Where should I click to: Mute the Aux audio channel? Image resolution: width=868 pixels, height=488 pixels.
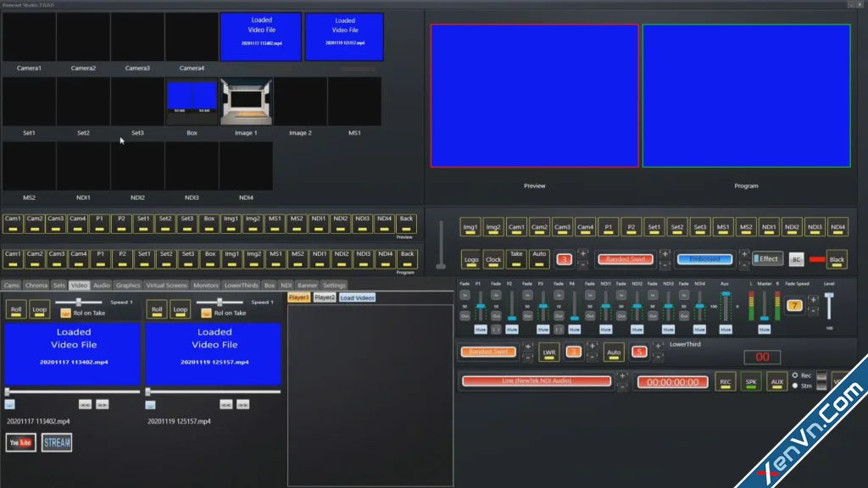click(x=726, y=330)
